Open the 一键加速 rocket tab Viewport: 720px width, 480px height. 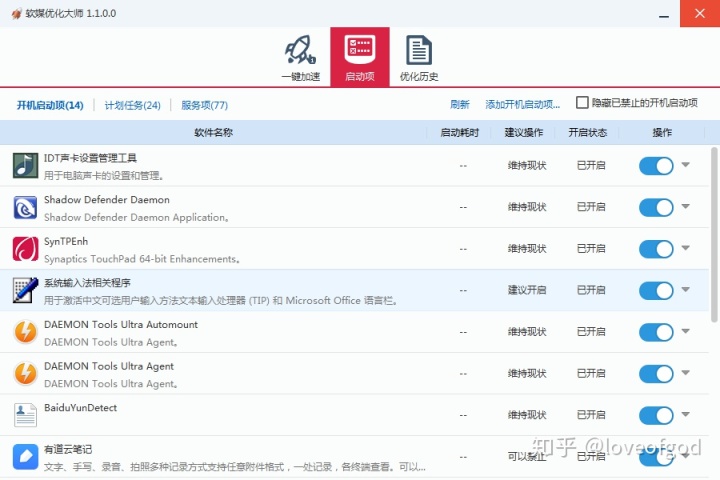301,57
